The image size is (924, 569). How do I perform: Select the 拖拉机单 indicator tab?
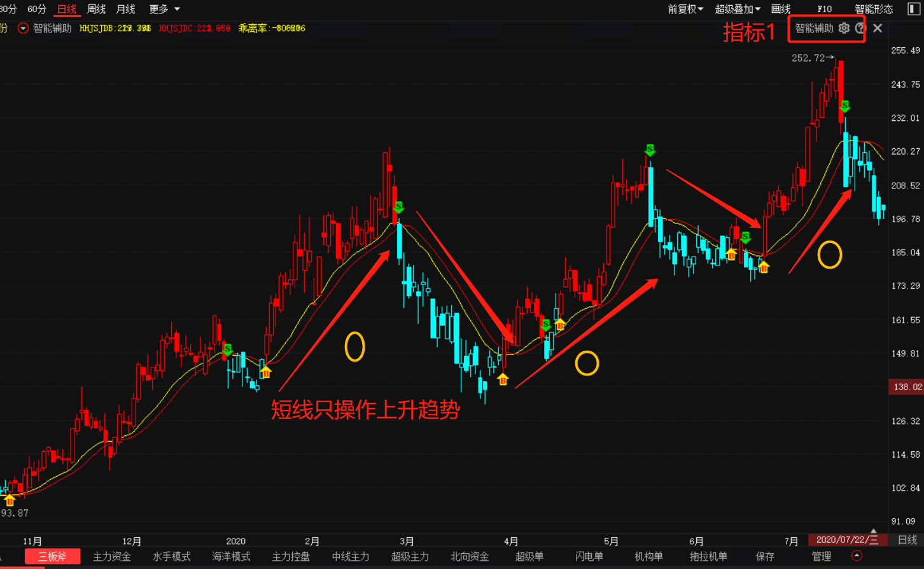click(x=708, y=556)
